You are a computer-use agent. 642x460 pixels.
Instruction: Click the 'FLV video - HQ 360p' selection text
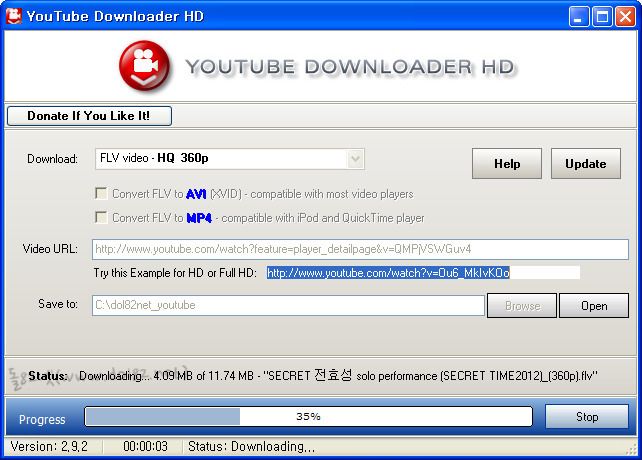(154, 158)
